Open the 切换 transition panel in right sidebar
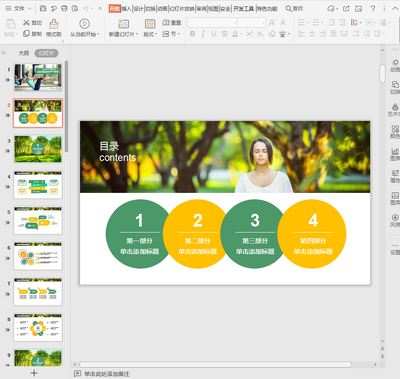This screenshot has height=379, width=400. tap(395, 88)
